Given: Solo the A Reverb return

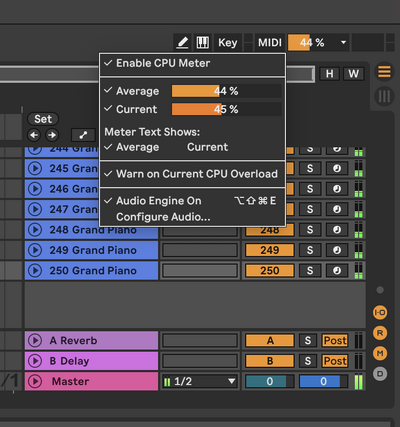Looking at the screenshot, I should (x=307, y=341).
